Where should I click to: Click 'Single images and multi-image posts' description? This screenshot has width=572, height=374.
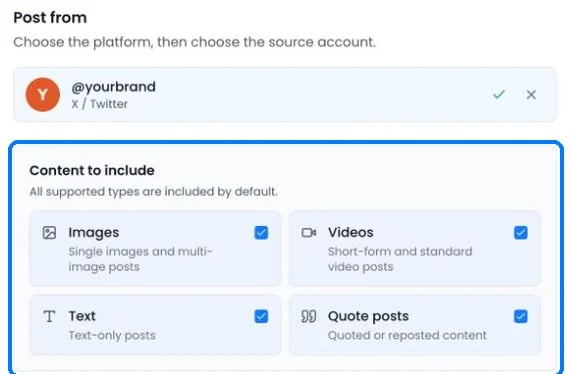coord(140,259)
